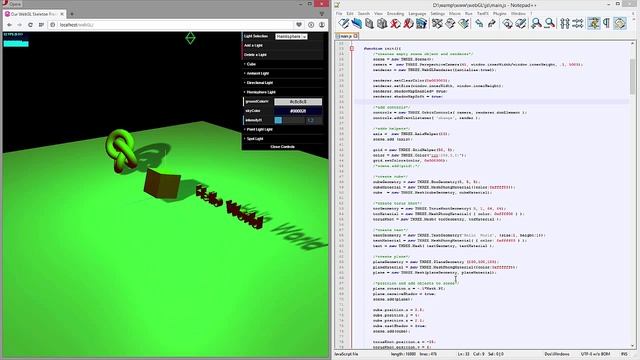Image resolution: width=640 pixels, height=360 pixels.
Task: Collapse the Hemisphere Light folder
Action: (283, 92)
